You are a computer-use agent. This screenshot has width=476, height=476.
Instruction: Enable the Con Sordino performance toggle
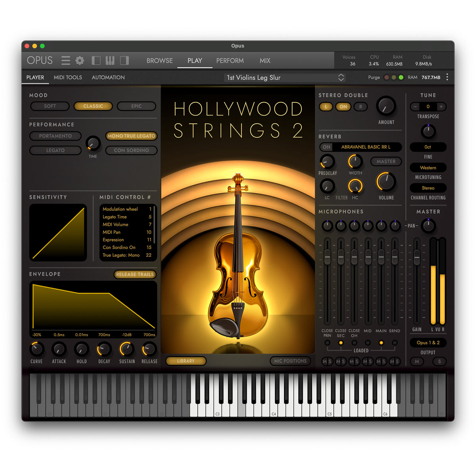pyautogui.click(x=131, y=150)
